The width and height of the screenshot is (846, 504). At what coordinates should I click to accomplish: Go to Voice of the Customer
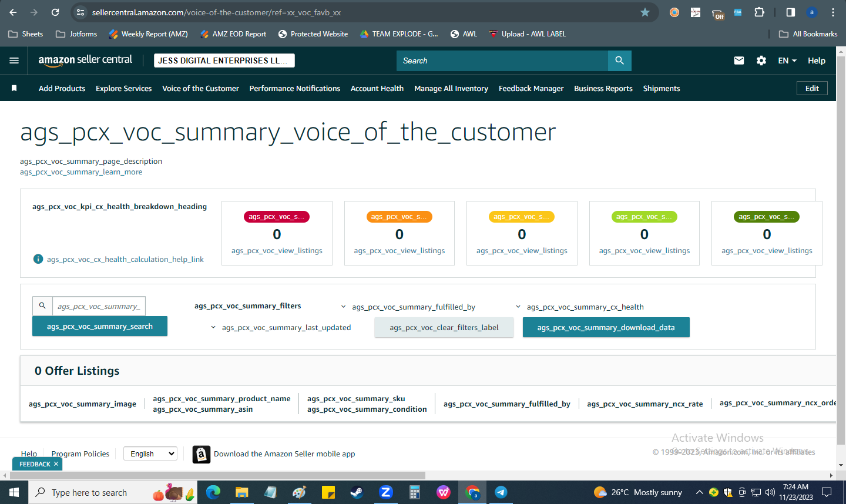point(200,88)
